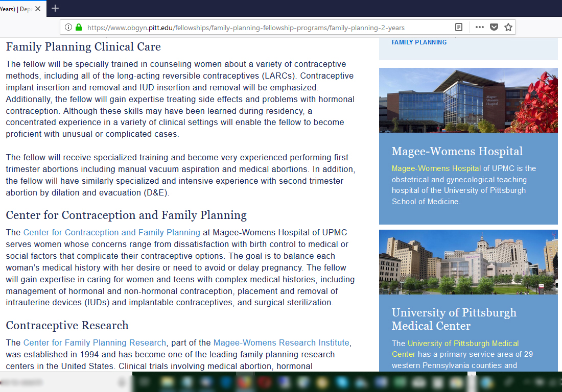Click the 'Family Planning Clinical Care' heading

[83, 47]
